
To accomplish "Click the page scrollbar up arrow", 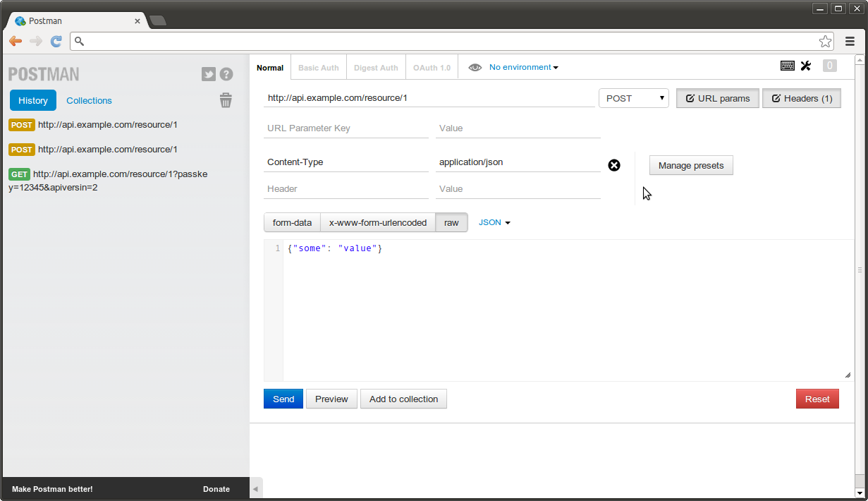I will click(x=860, y=60).
